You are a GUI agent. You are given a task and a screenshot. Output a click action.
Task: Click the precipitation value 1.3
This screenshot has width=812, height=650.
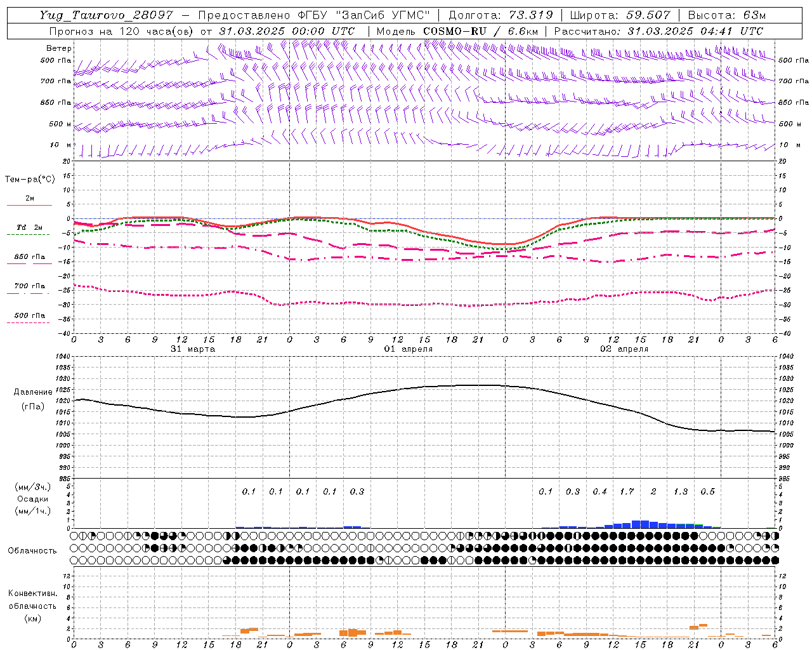tap(681, 492)
